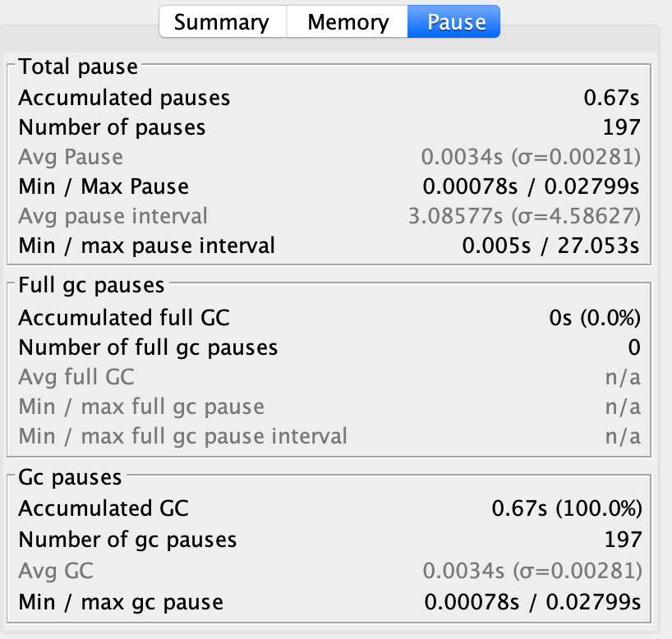
Task: Click the Full gc pauses section title
Action: 91,286
